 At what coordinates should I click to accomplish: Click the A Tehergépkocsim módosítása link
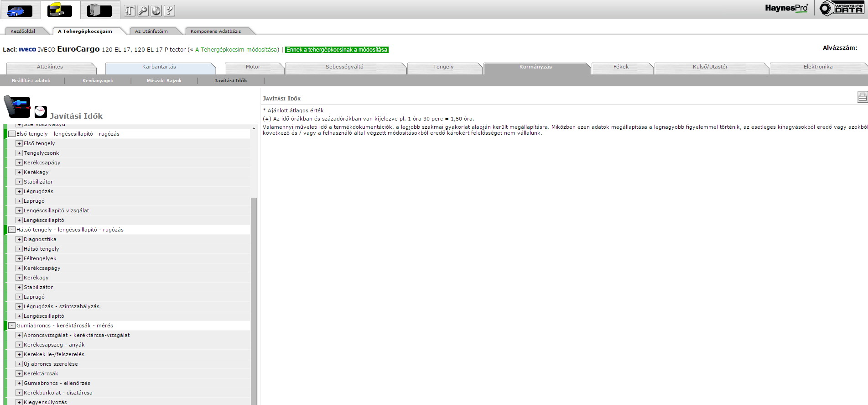coord(236,50)
